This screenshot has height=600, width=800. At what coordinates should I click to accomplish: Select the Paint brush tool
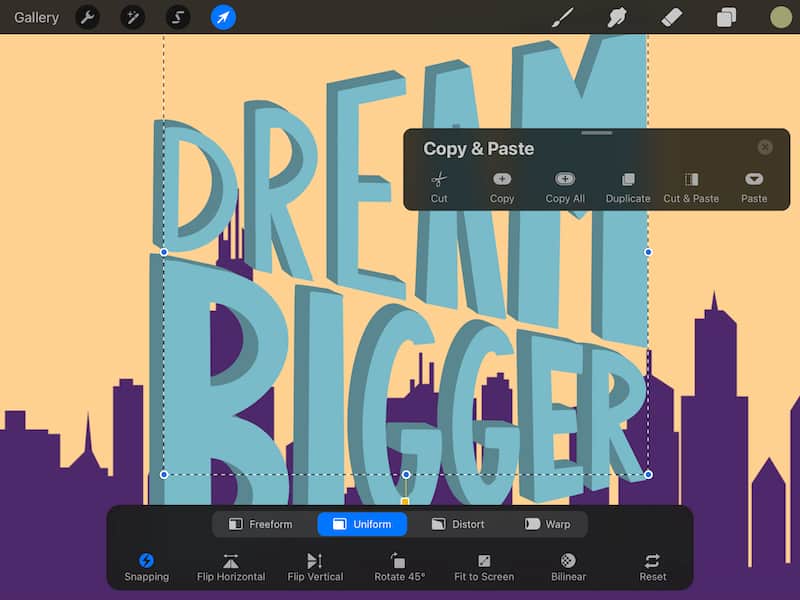coord(563,17)
